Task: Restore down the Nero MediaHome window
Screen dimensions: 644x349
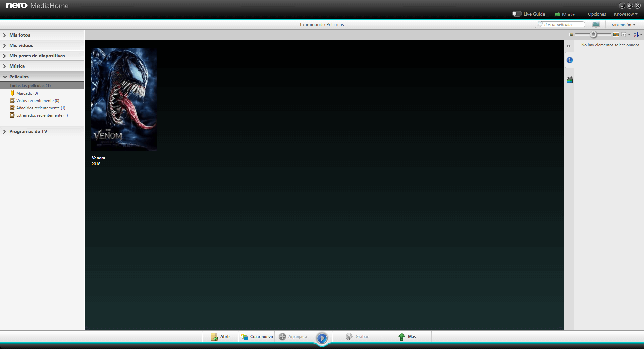Action: tap(630, 6)
